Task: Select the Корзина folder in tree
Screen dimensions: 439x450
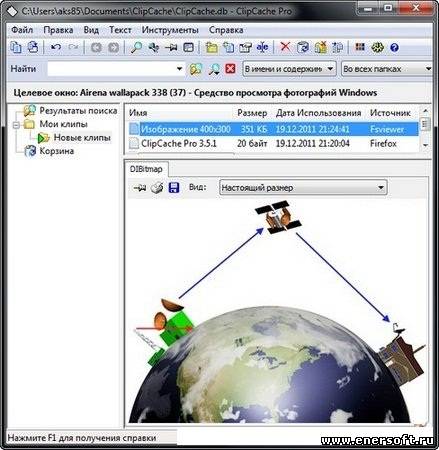Action: coord(56,151)
